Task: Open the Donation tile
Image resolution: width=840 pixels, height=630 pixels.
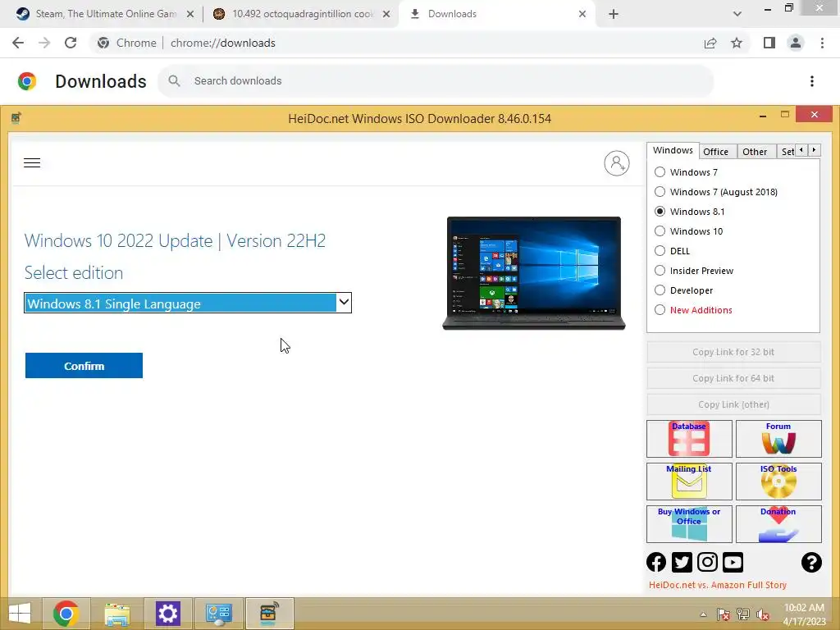Action: (x=778, y=524)
